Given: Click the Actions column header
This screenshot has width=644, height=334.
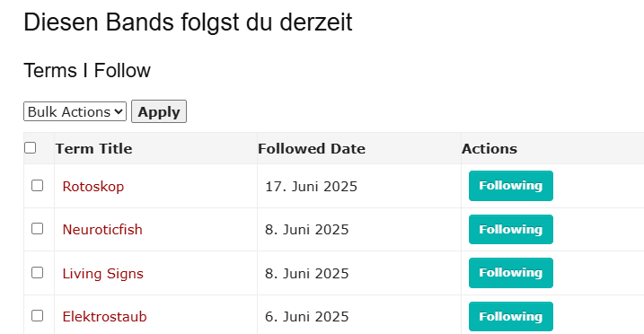Looking at the screenshot, I should click(x=490, y=148).
